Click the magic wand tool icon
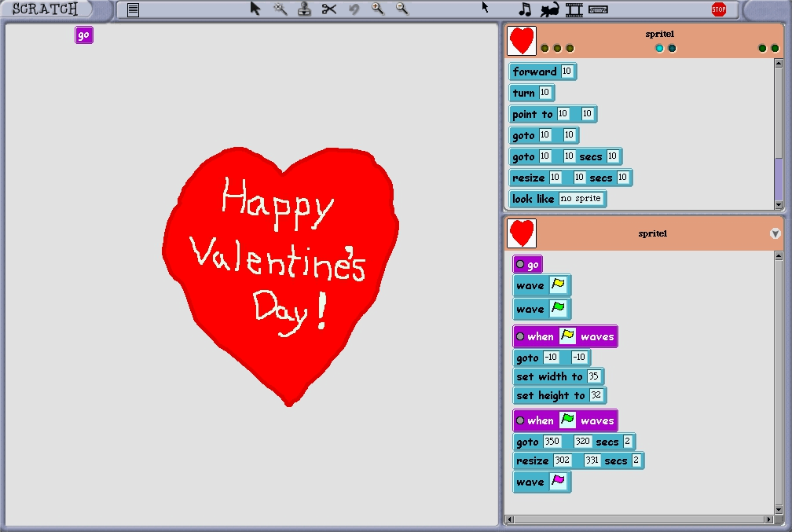Viewport: 792px width, 532px height. coord(279,9)
